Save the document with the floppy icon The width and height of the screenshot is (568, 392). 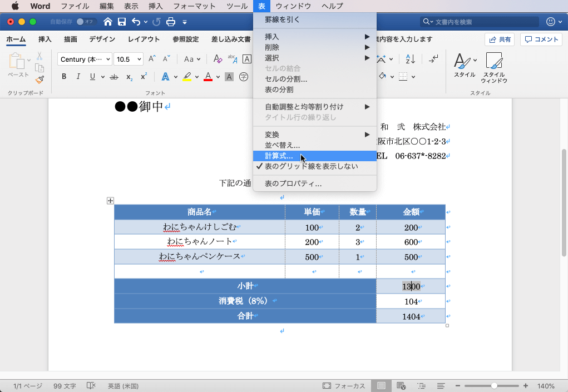coord(122,22)
